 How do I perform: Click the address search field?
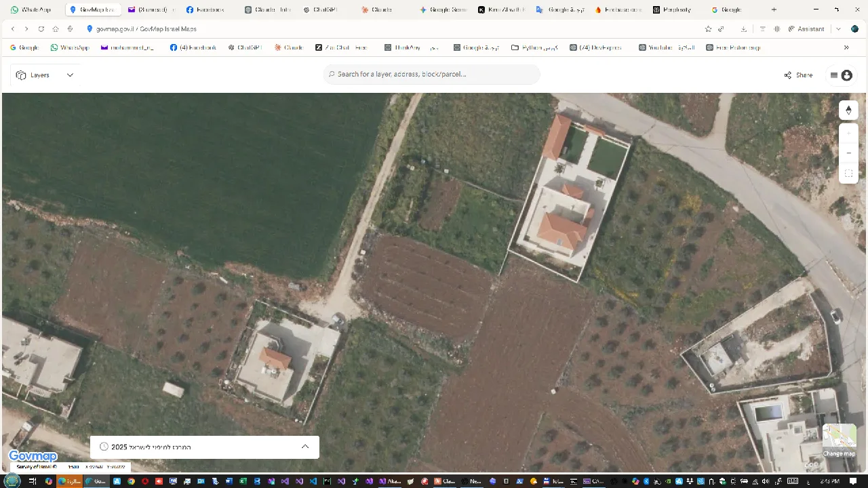pos(432,75)
